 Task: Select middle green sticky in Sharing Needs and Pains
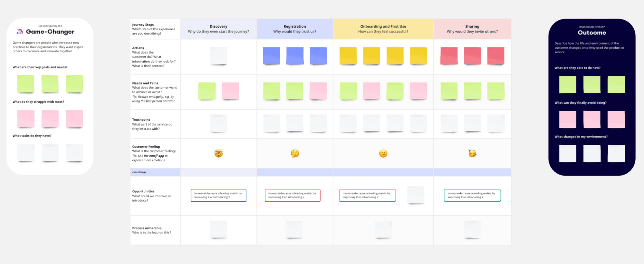(472, 91)
